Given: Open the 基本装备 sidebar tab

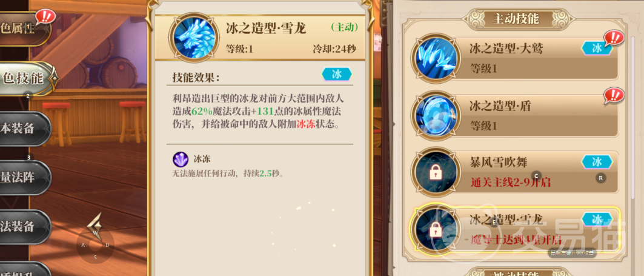Looking at the screenshot, I should [x=24, y=129].
